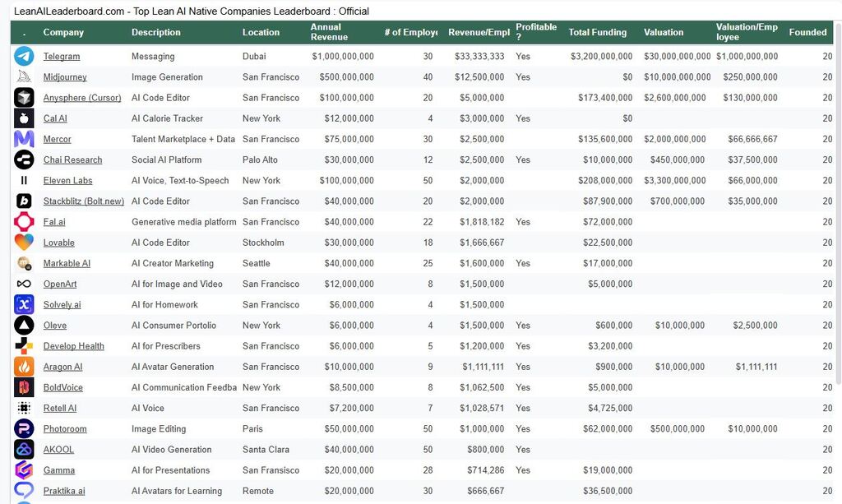Viewport: 842px width, 504px height.
Task: Click the Markable AI logo
Action: [x=24, y=263]
